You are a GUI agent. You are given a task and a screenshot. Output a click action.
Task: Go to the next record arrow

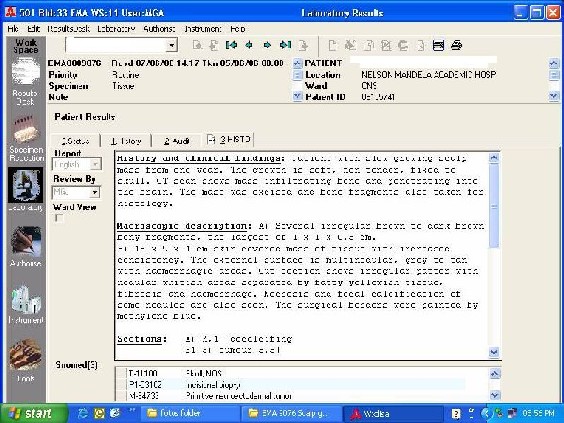click(267, 45)
